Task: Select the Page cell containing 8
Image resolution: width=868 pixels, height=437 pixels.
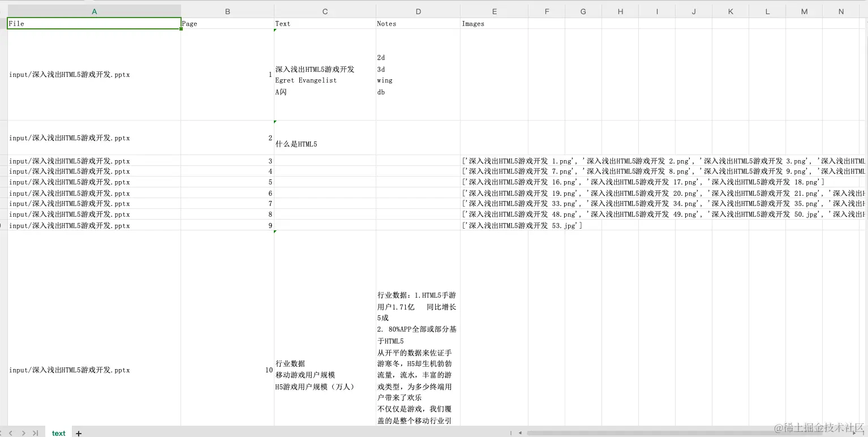Action: [227, 215]
